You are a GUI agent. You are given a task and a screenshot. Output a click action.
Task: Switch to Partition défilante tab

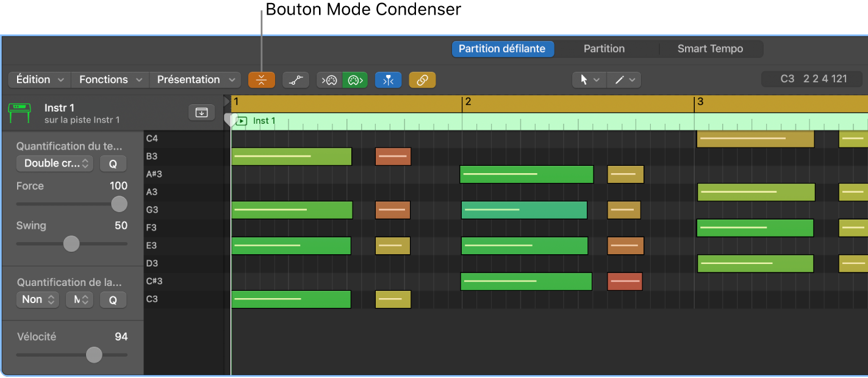pyautogui.click(x=503, y=49)
